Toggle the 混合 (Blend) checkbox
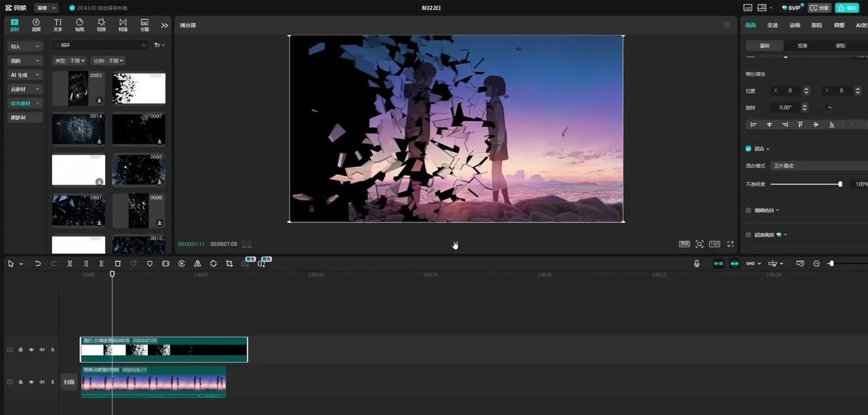This screenshot has height=415, width=868. [749, 149]
